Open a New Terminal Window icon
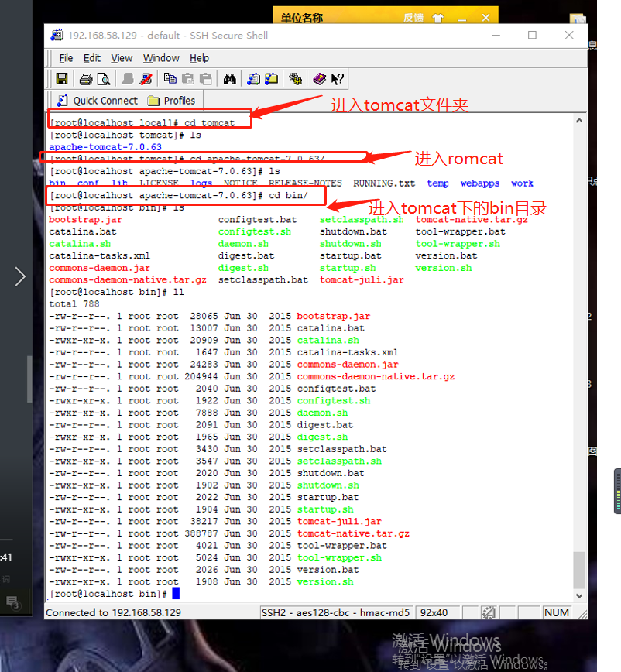 click(x=253, y=79)
